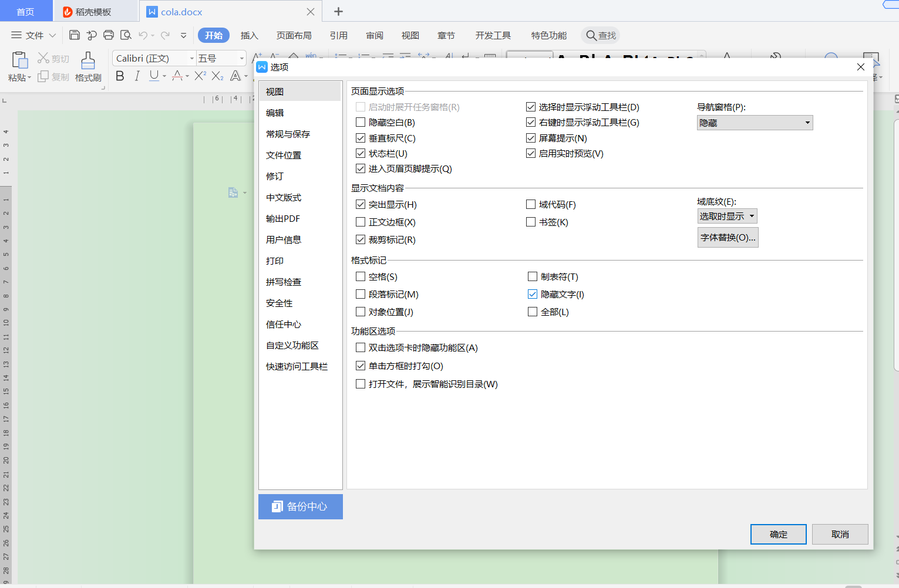Click the Save icon in quick access toolbar

pyautogui.click(x=75, y=35)
